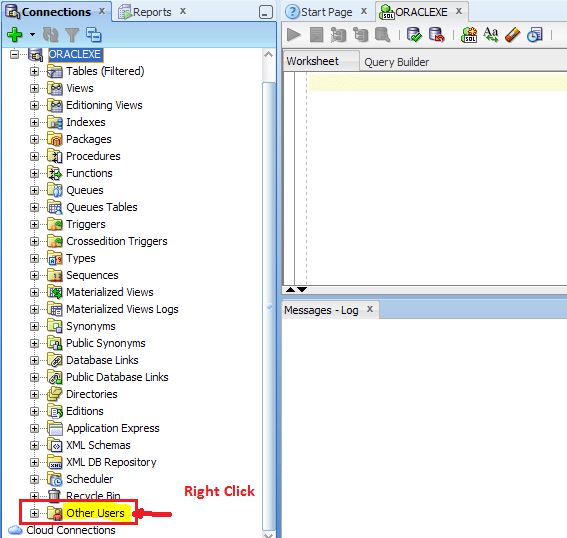The width and height of the screenshot is (567, 538).
Task: Open Unshared SQL Worksheet icon
Action: click(x=469, y=35)
